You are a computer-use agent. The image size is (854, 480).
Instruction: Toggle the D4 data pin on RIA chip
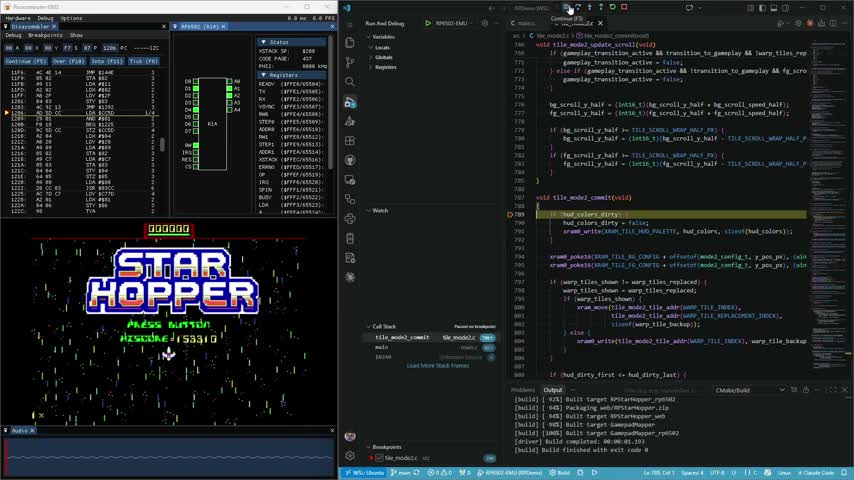pyautogui.click(x=196, y=110)
